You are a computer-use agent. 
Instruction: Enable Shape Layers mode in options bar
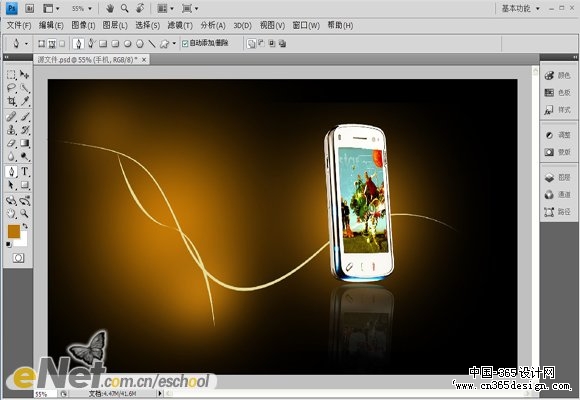pos(41,44)
